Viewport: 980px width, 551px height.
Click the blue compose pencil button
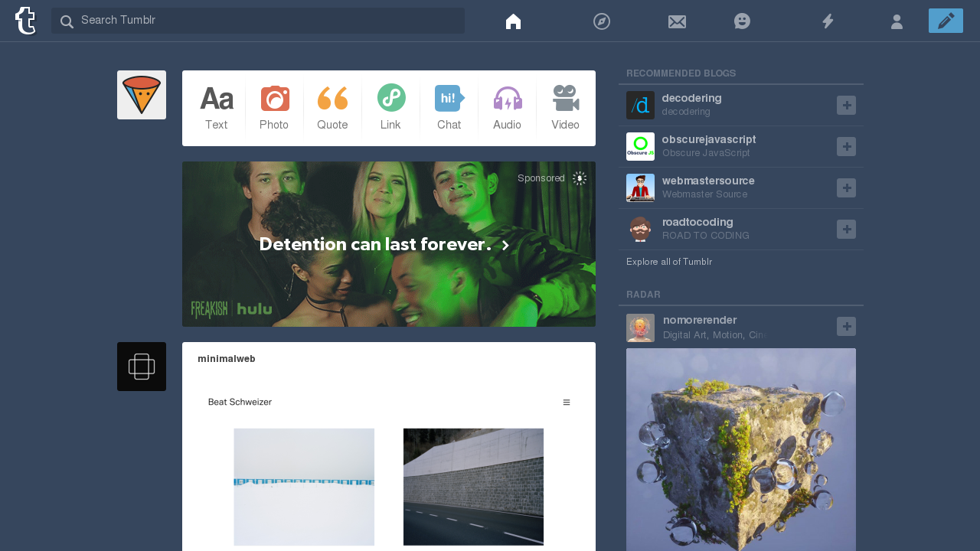coord(946,21)
